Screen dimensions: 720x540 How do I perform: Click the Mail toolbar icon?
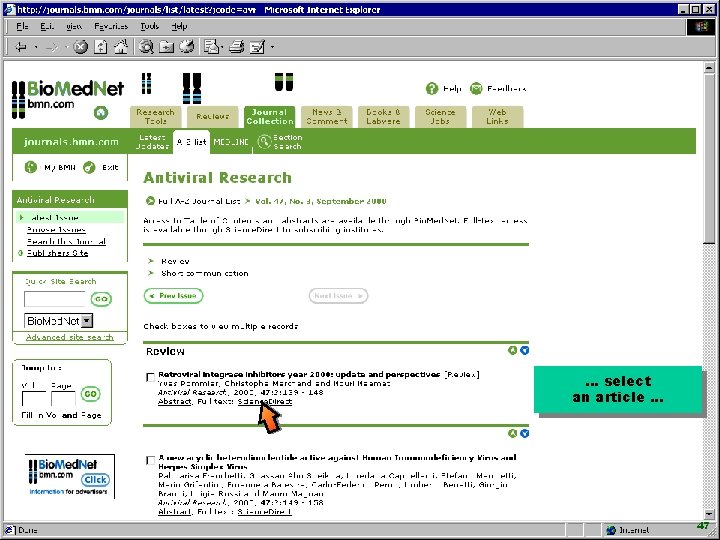pos(211,47)
